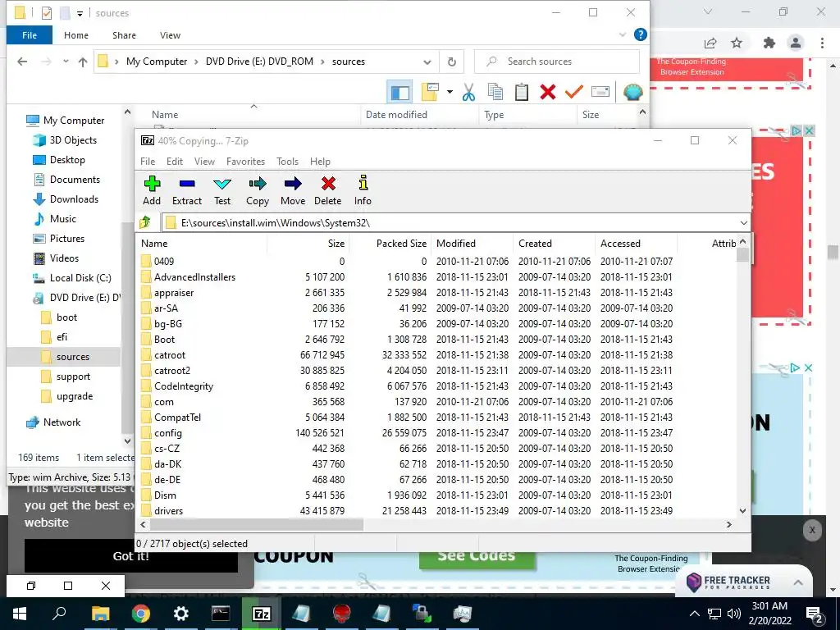Click the See Codes green button

tap(477, 560)
